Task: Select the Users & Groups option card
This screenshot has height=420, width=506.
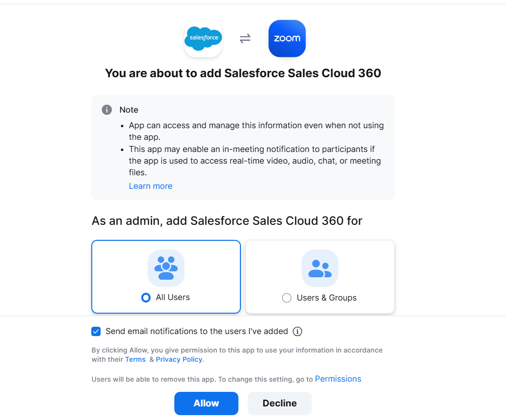Action: (x=320, y=277)
